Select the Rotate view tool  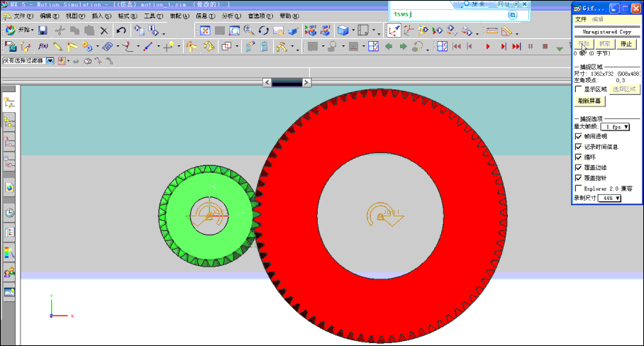point(263,30)
